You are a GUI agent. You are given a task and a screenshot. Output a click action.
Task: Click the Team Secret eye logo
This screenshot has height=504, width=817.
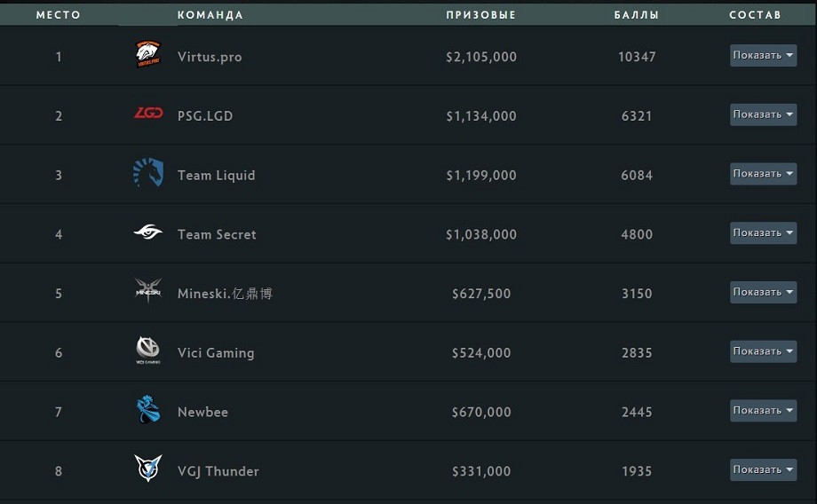[148, 232]
